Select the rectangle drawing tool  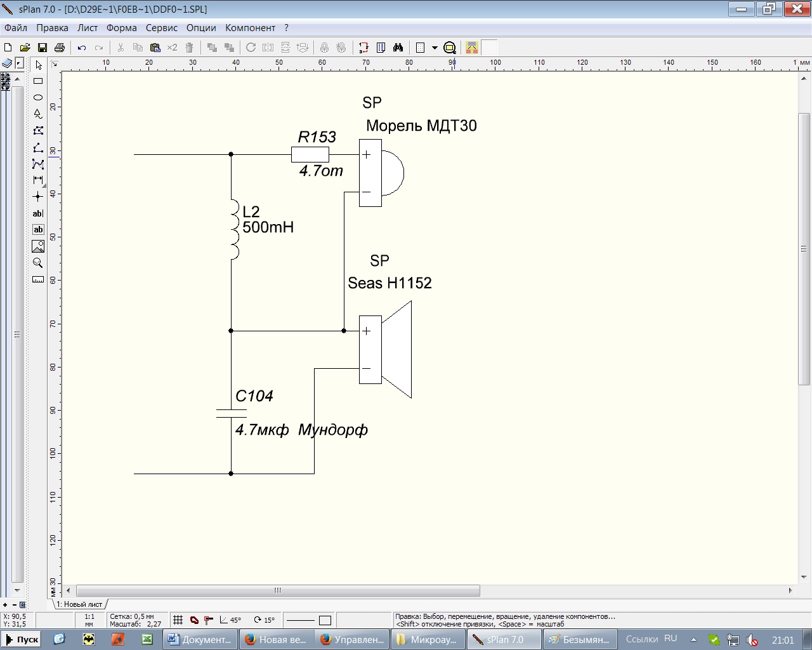[x=38, y=81]
